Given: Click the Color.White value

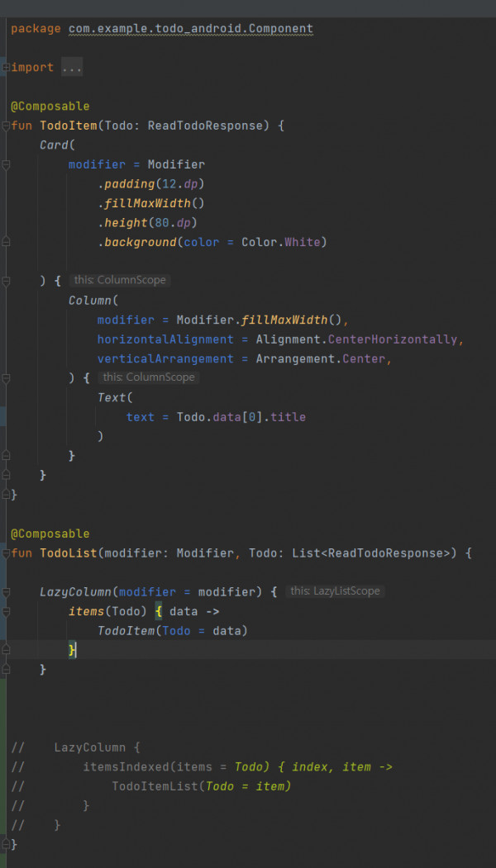Looking at the screenshot, I should 281,243.
